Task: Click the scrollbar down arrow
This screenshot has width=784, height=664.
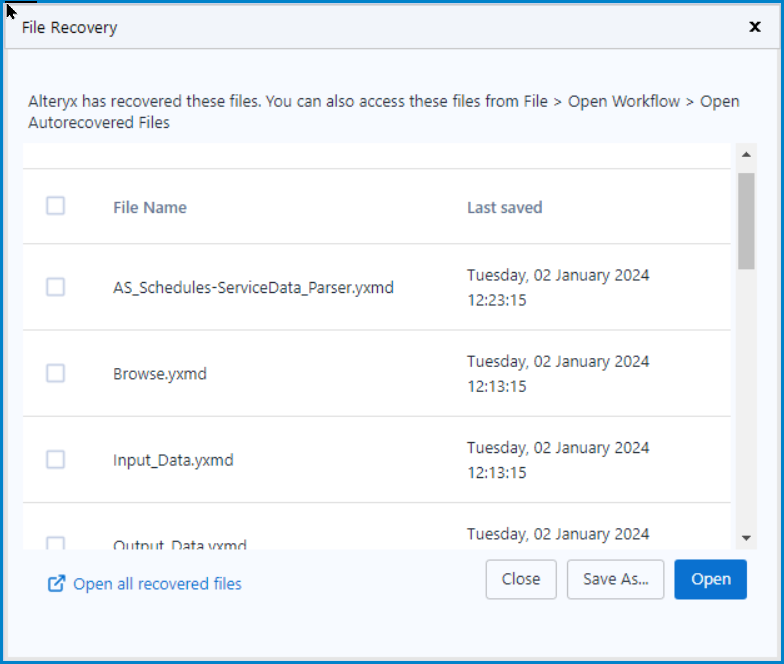Action: [746, 538]
